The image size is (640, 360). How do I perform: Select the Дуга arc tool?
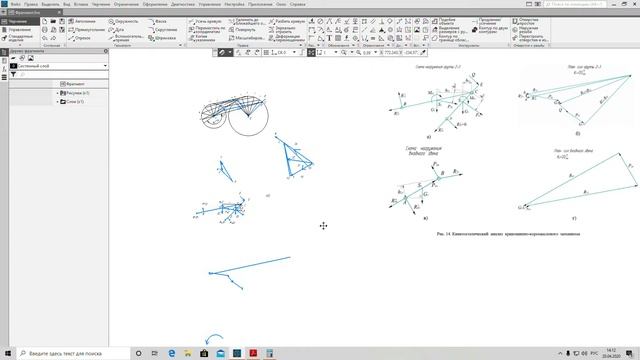coord(117,30)
